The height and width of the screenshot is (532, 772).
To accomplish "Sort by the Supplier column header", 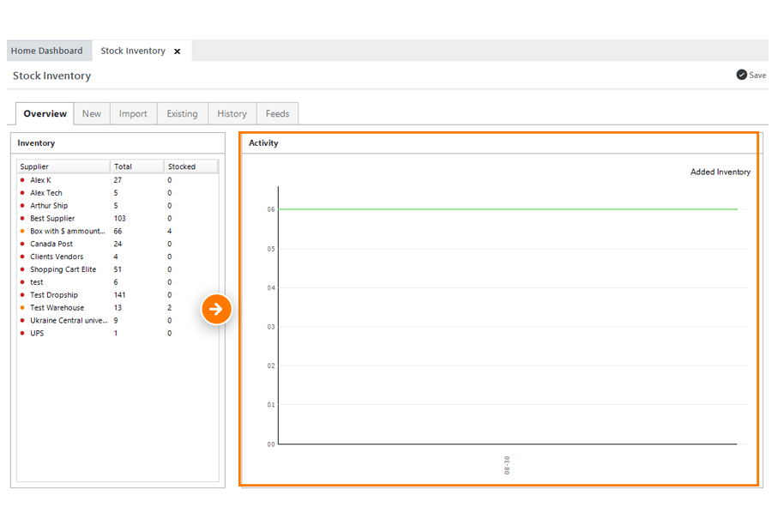I will [x=63, y=166].
